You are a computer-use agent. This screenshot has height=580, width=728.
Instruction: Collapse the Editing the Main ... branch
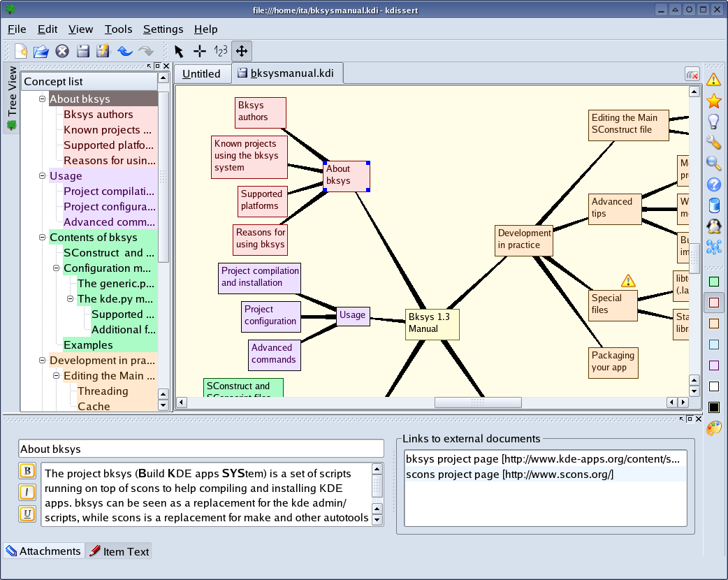pyautogui.click(x=56, y=376)
